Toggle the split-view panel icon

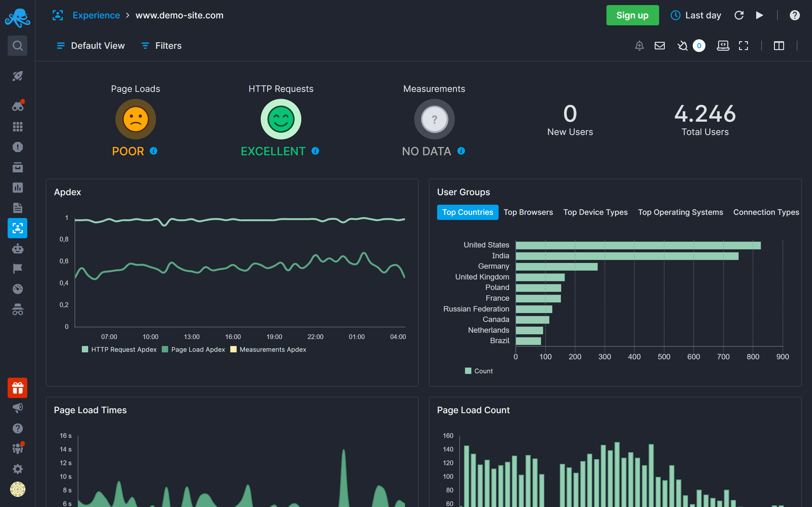779,46
